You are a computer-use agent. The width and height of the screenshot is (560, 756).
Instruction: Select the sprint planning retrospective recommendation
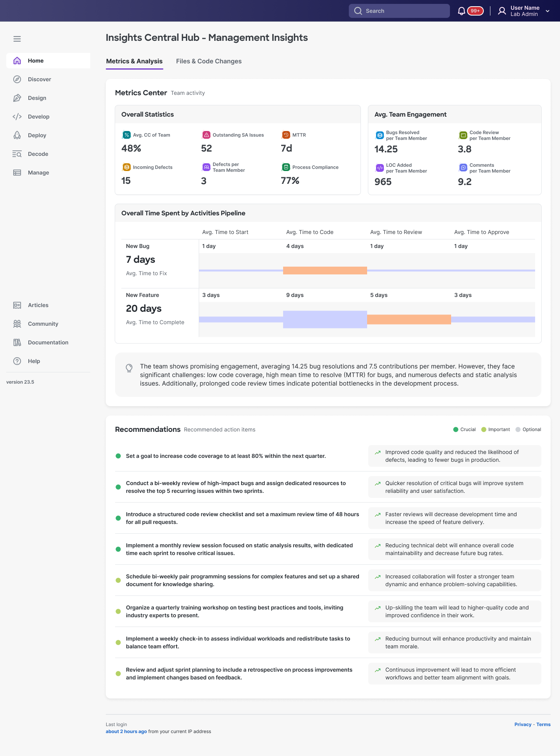pos(239,674)
